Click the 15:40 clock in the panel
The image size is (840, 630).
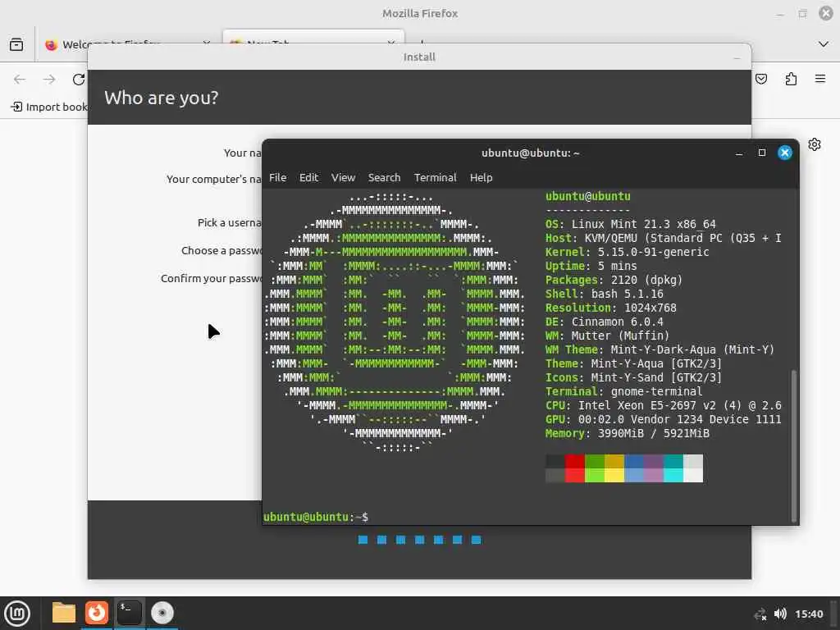809,614
